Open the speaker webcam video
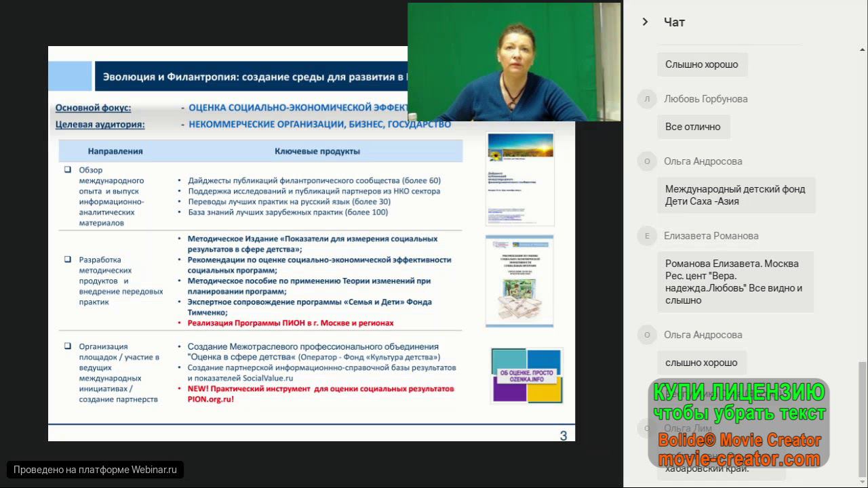The height and width of the screenshot is (488, 868). point(514,62)
